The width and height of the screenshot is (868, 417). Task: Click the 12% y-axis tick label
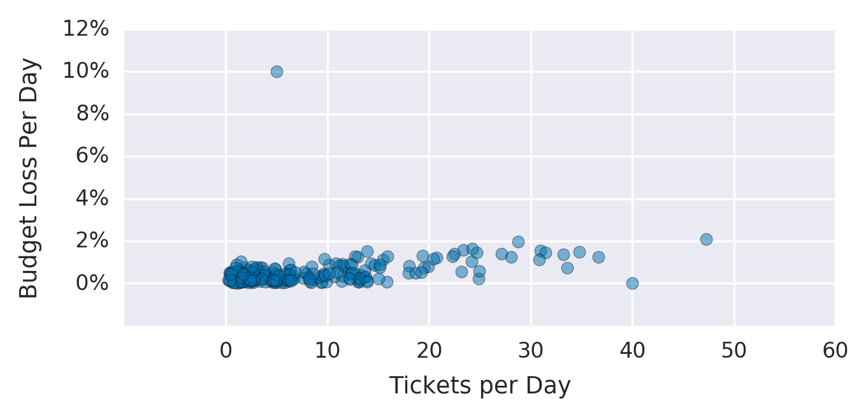click(85, 29)
